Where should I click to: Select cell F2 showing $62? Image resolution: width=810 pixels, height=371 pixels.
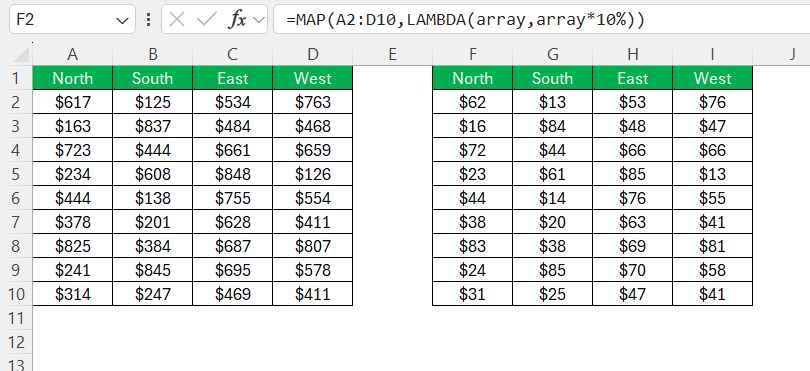pos(472,102)
